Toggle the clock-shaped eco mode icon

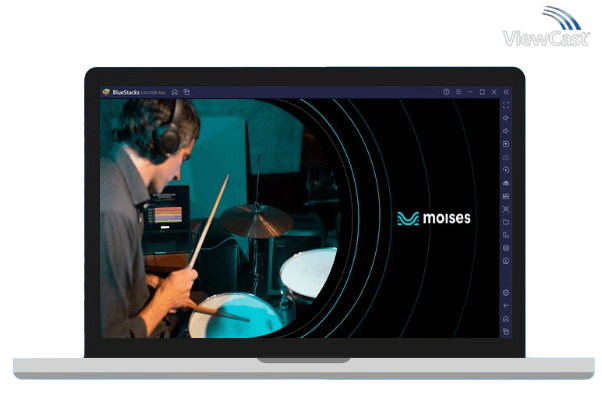(x=506, y=261)
